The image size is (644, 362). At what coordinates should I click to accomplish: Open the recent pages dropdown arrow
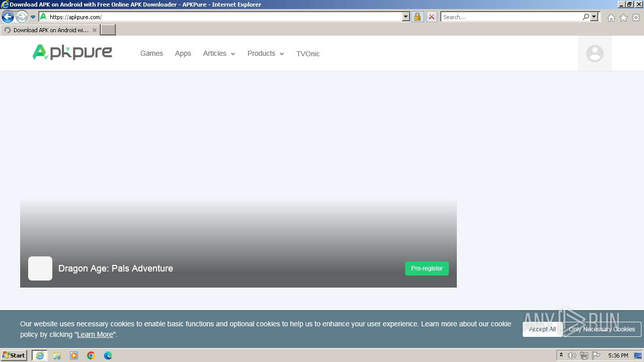click(x=33, y=17)
